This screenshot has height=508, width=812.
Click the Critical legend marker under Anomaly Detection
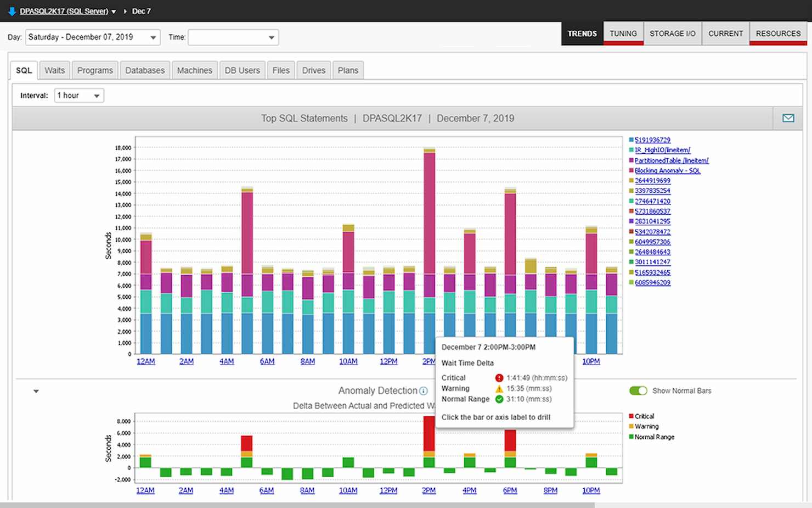632,416
